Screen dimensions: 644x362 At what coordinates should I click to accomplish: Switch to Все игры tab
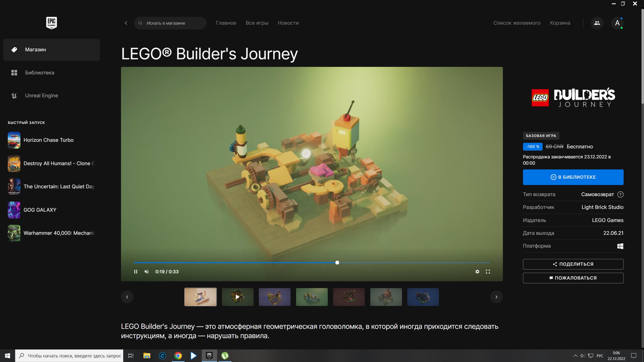(x=257, y=23)
